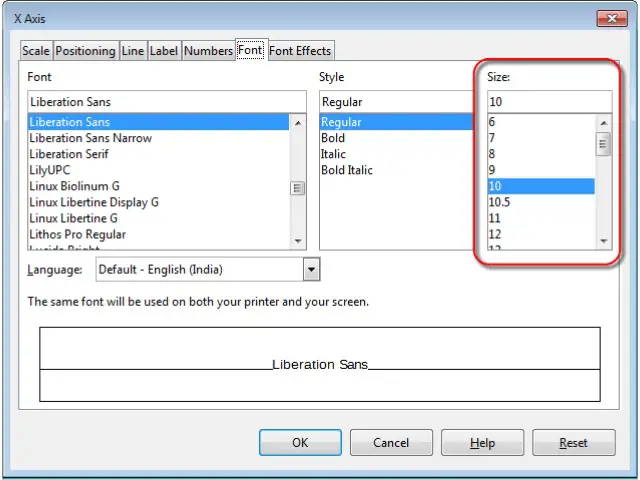This screenshot has width=640, height=480.
Task: Choose Bold Italic style
Action: [396, 170]
